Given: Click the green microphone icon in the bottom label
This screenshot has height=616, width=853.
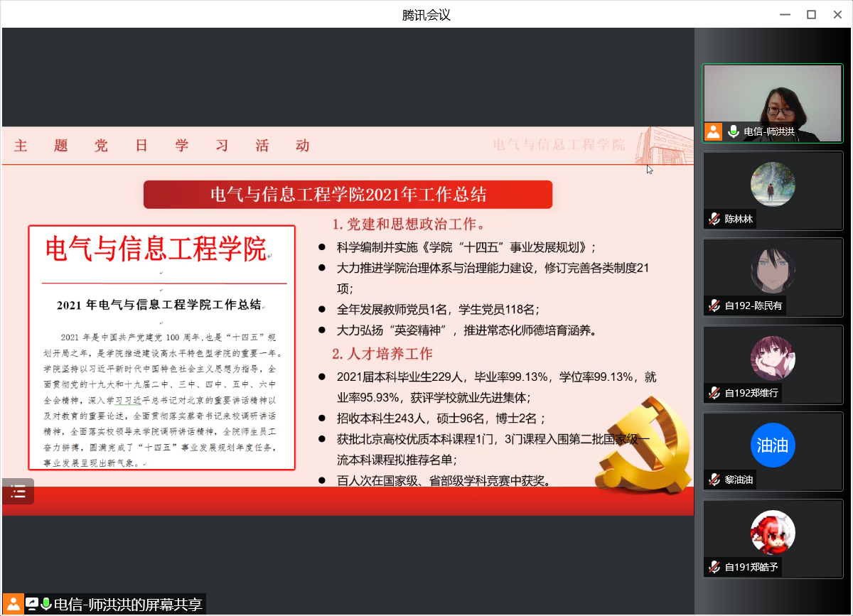Looking at the screenshot, I should [x=46, y=605].
